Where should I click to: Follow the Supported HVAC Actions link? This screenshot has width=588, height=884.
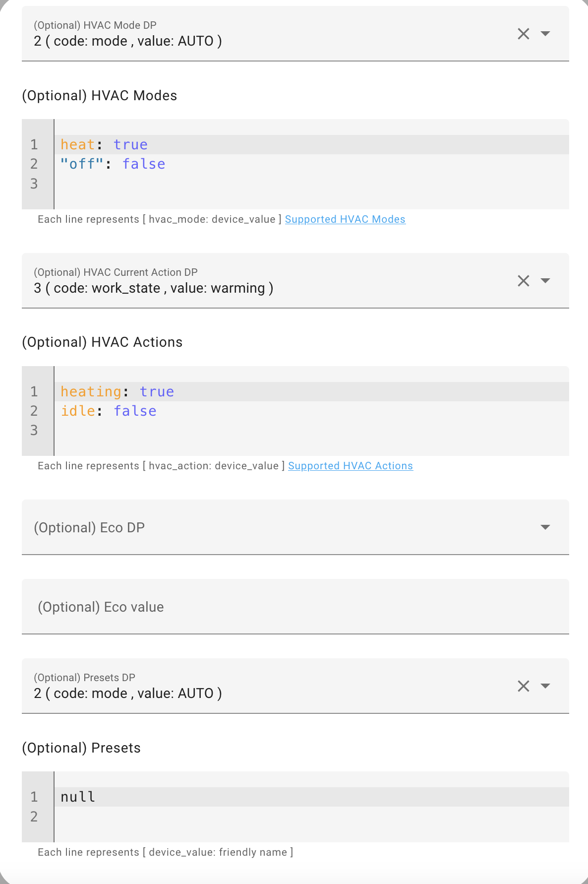pyautogui.click(x=351, y=466)
